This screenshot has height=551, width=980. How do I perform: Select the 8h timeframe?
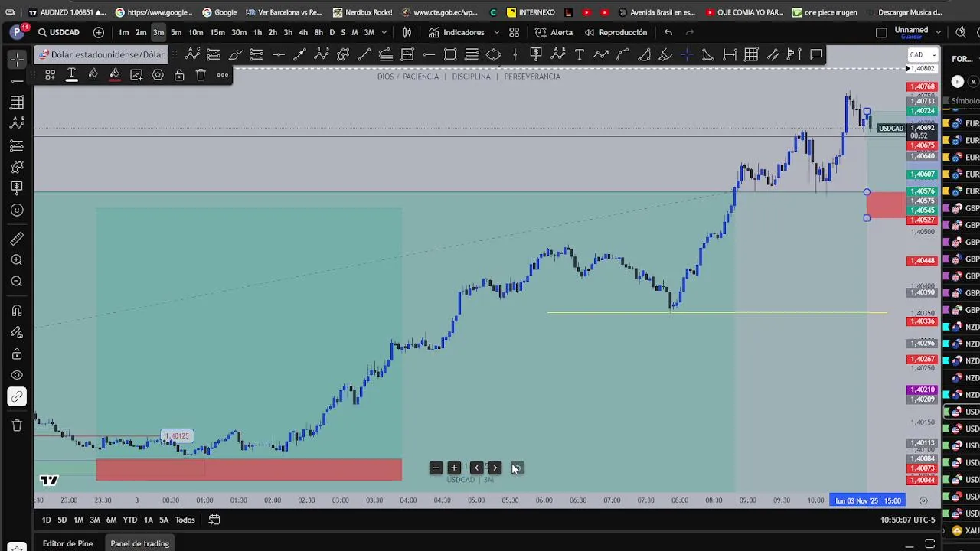pos(318,32)
